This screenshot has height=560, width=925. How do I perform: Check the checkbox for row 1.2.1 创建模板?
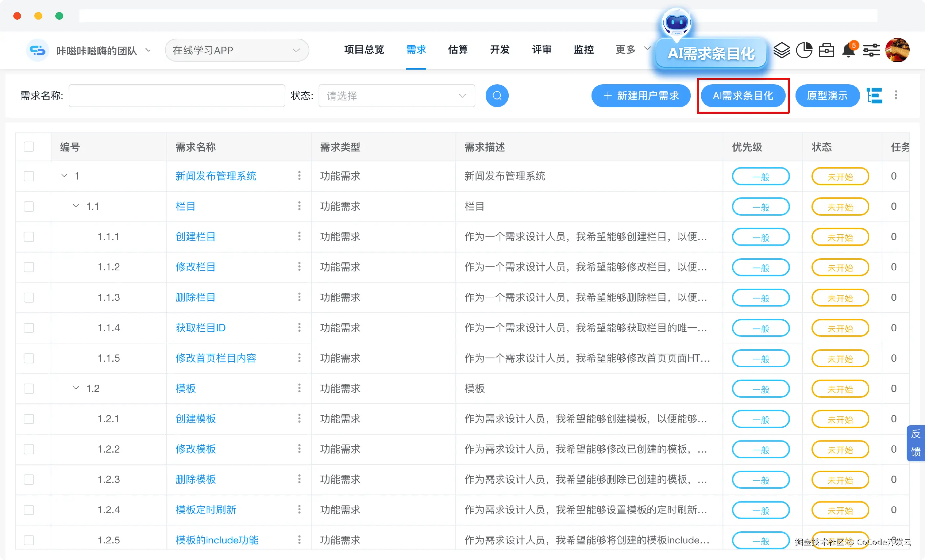[29, 419]
